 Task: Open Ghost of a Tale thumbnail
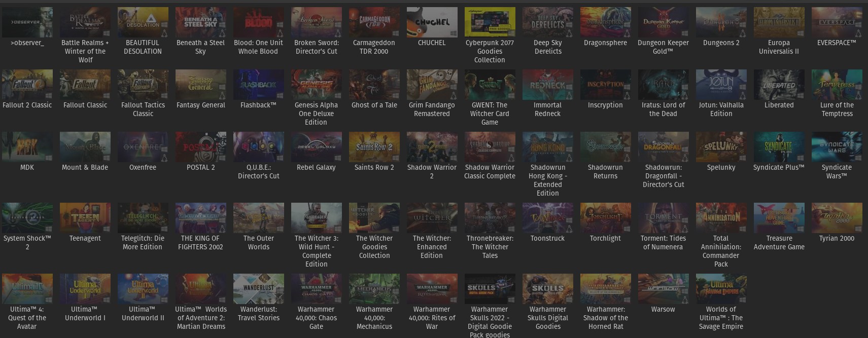[374, 85]
